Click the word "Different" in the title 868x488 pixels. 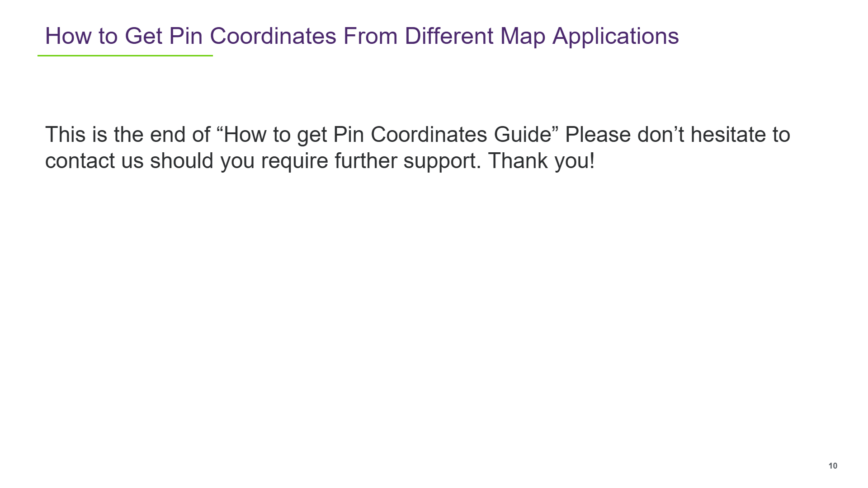(449, 36)
